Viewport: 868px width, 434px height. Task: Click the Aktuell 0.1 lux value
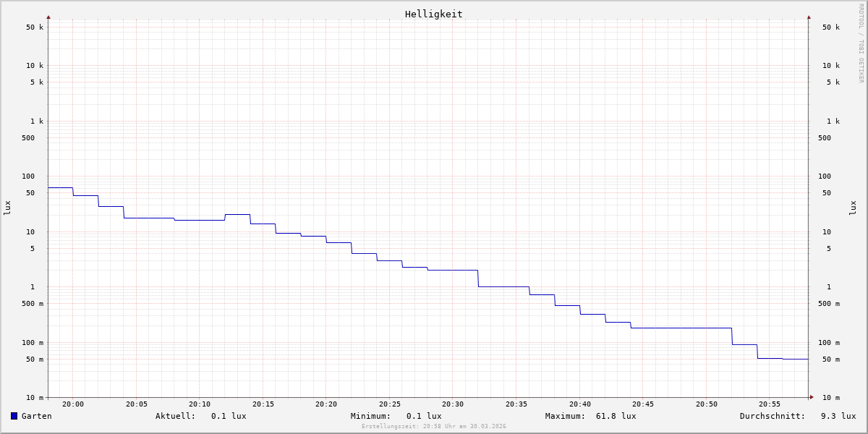click(x=229, y=416)
